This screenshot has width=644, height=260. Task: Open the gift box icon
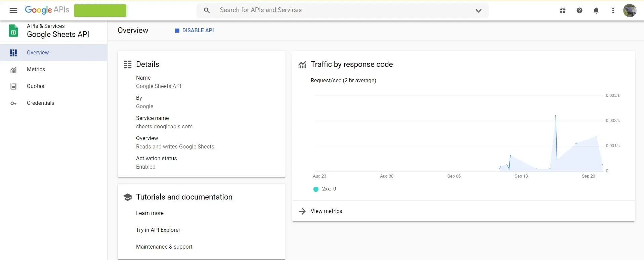(563, 10)
